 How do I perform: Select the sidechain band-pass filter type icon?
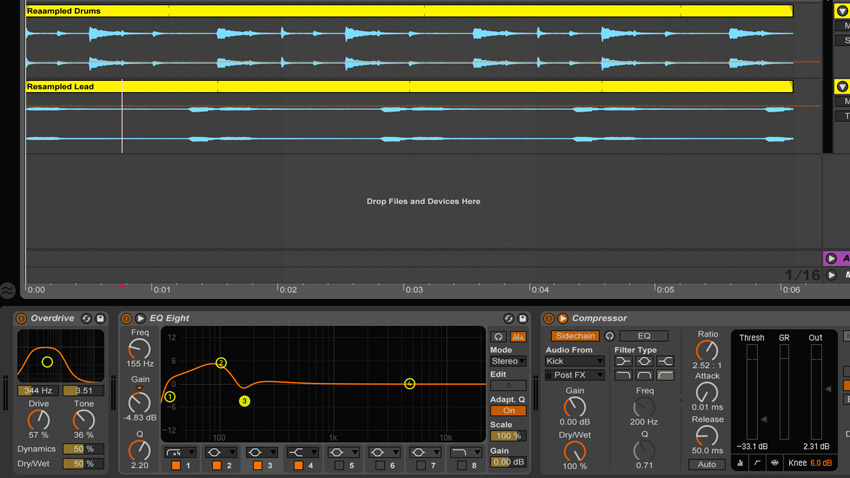click(644, 375)
